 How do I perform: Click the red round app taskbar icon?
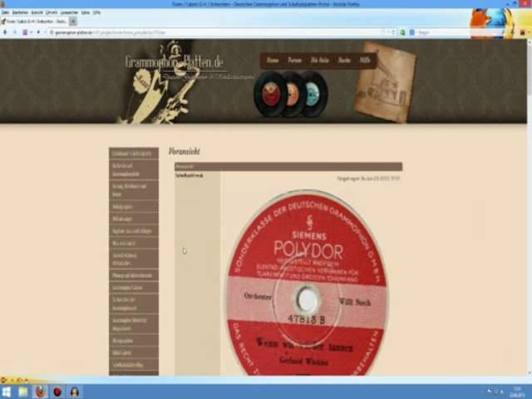point(57,392)
